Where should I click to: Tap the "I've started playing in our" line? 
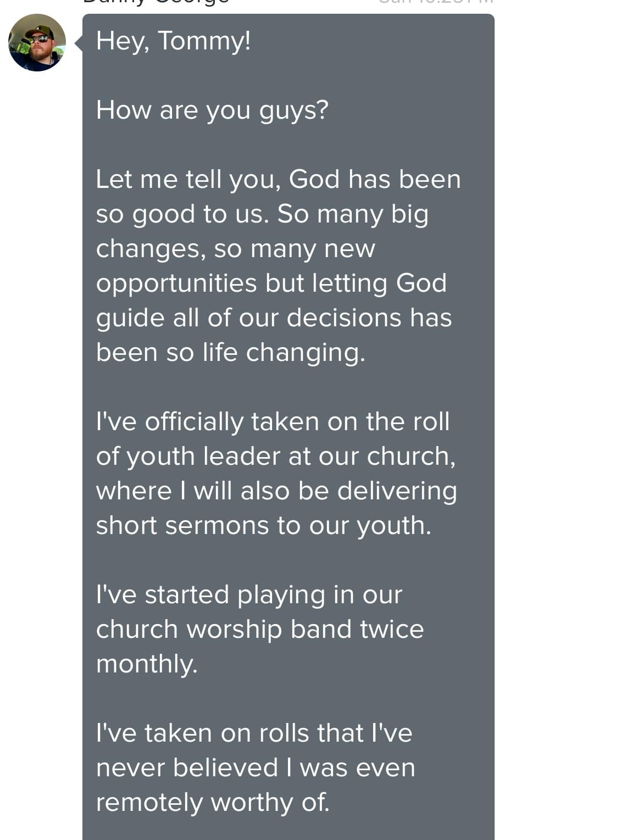coord(248,595)
